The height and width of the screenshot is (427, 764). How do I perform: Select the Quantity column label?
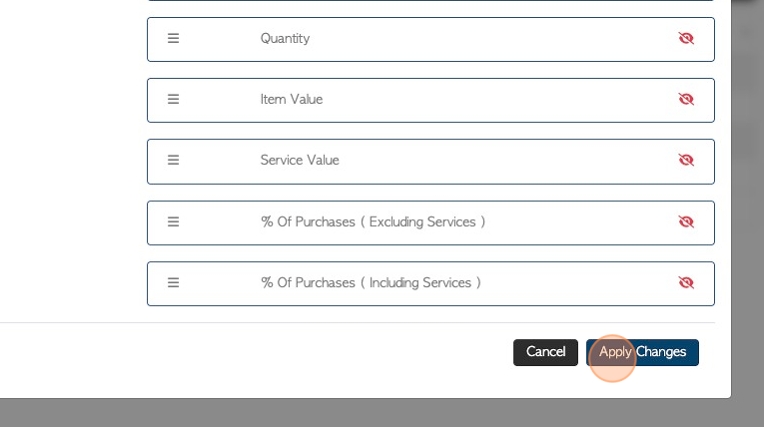(x=285, y=39)
